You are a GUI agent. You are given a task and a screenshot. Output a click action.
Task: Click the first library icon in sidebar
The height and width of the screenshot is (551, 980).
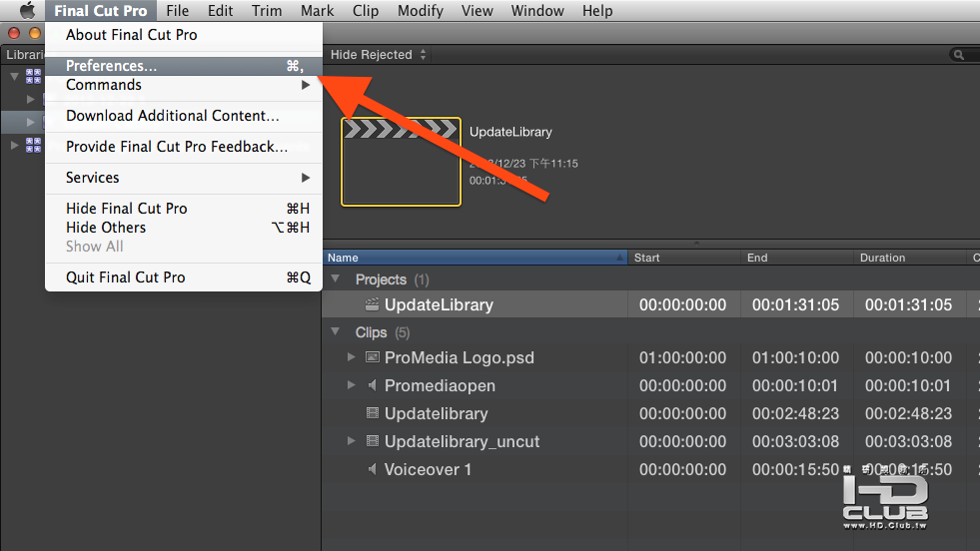(x=33, y=76)
